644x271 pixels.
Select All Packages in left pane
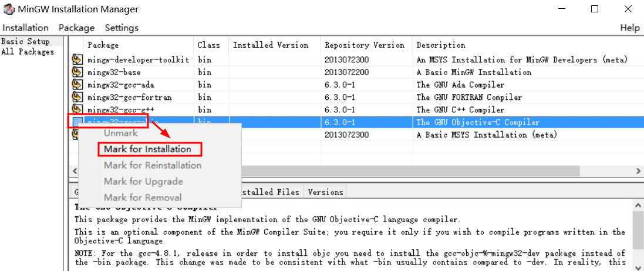tap(28, 52)
